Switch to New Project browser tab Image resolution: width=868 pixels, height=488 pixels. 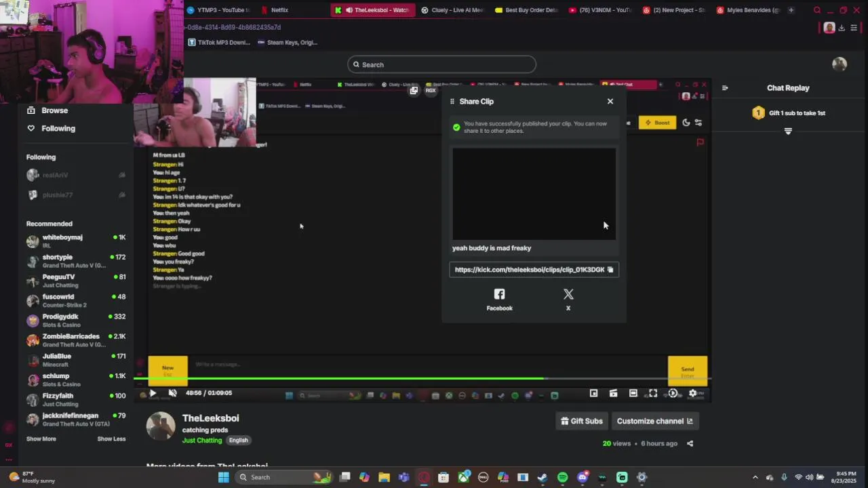(675, 10)
